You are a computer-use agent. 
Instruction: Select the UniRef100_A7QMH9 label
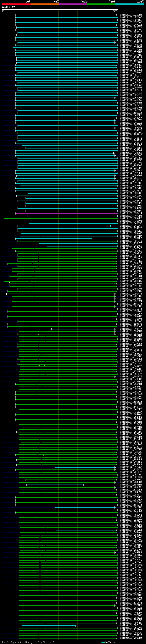coord(131,291)
